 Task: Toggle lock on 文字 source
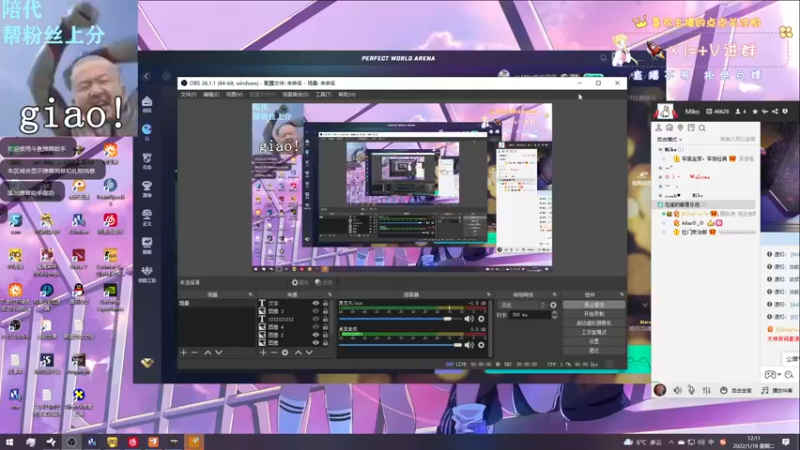pos(326,303)
